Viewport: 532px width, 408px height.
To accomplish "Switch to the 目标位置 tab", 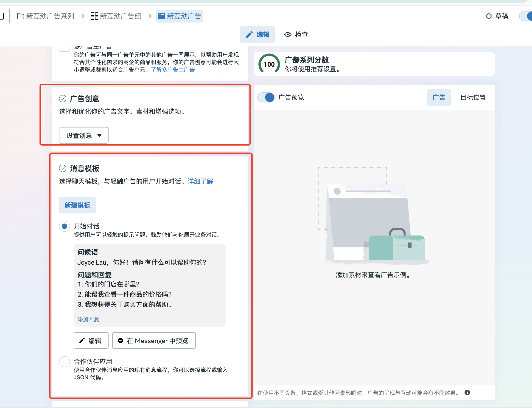I will coord(473,98).
